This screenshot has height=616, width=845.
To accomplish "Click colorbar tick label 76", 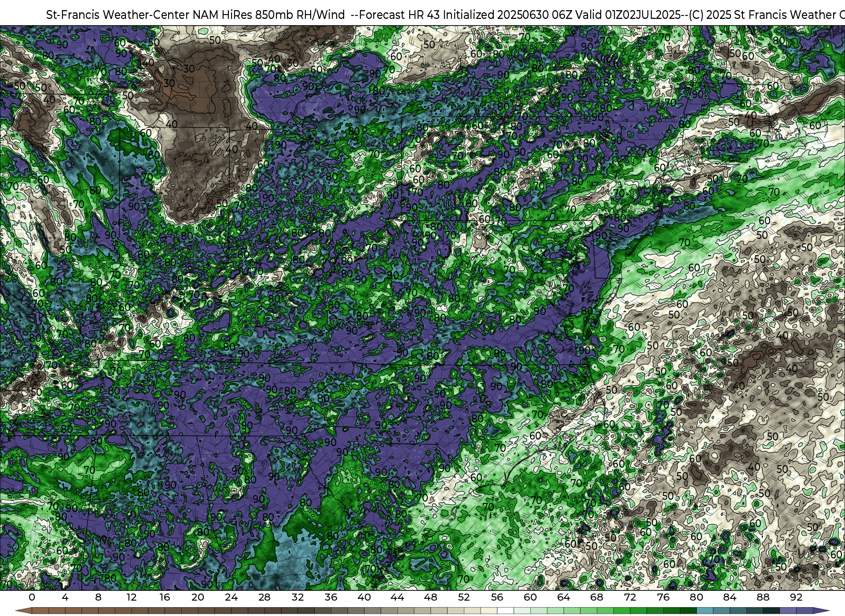I will click(663, 597).
